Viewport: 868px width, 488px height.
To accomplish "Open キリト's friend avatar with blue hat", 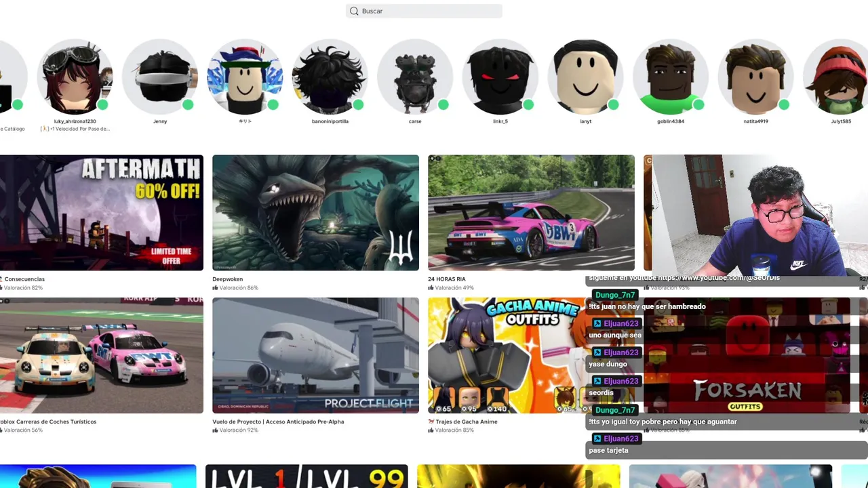I will (x=245, y=77).
